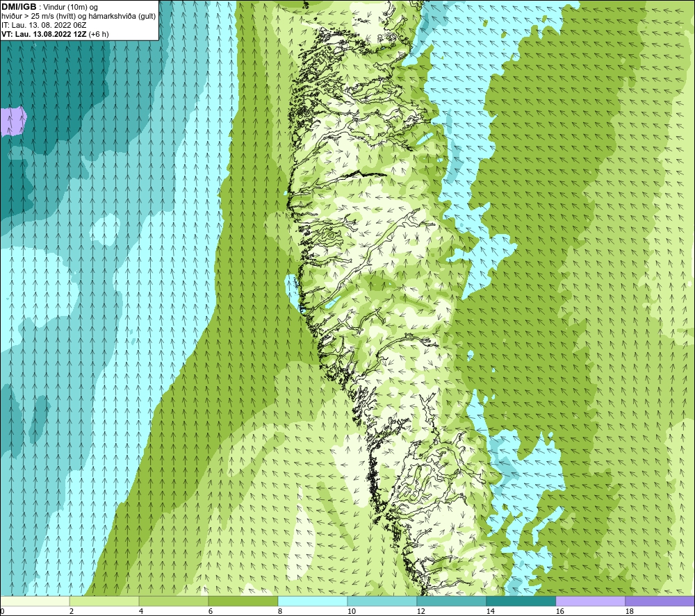The width and height of the screenshot is (695, 616).
Task: Click the 'VT: Lau. 13.08.2022 12Z' line
Action: tap(43, 34)
